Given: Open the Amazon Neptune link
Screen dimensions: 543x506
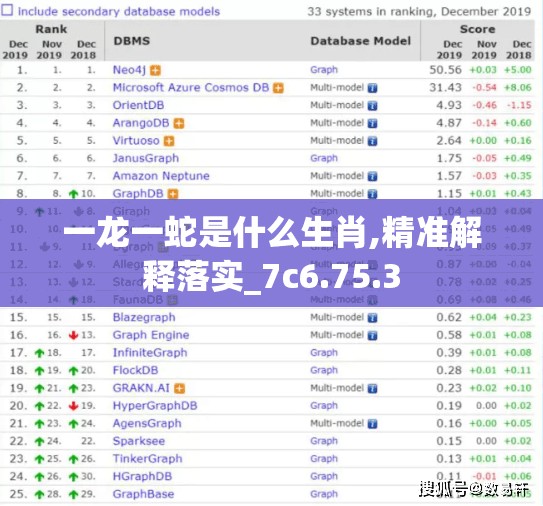Looking at the screenshot, I should 161,176.
